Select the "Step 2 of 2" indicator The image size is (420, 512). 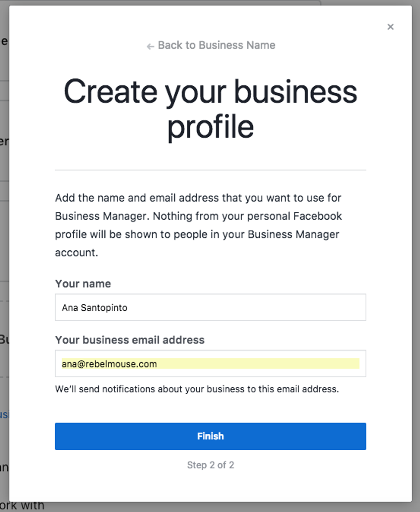[210, 465]
